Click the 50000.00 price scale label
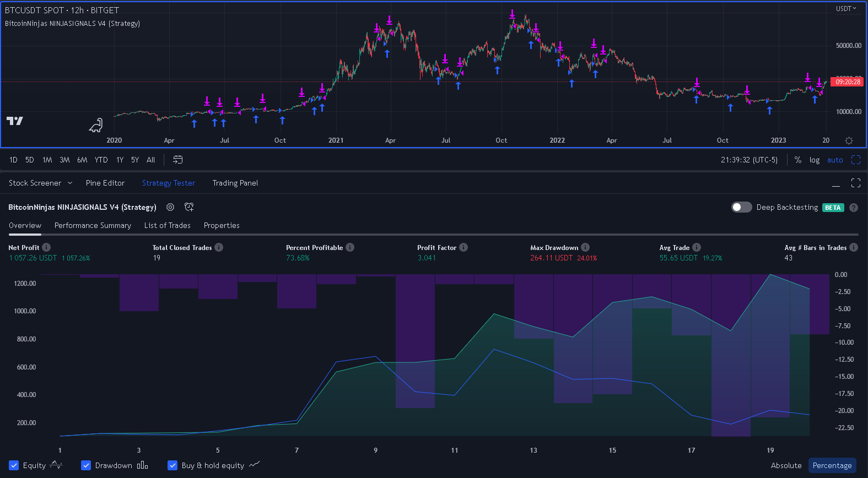 (x=848, y=45)
